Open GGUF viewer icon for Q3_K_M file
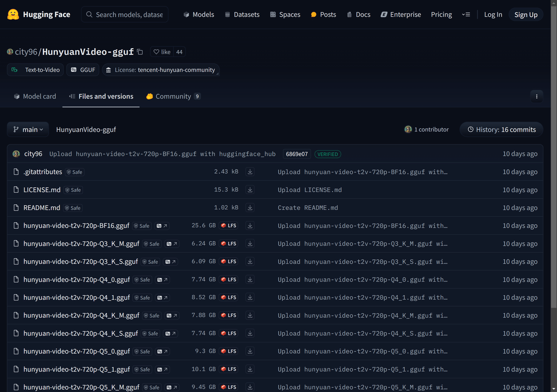557x392 pixels. pyautogui.click(x=172, y=244)
